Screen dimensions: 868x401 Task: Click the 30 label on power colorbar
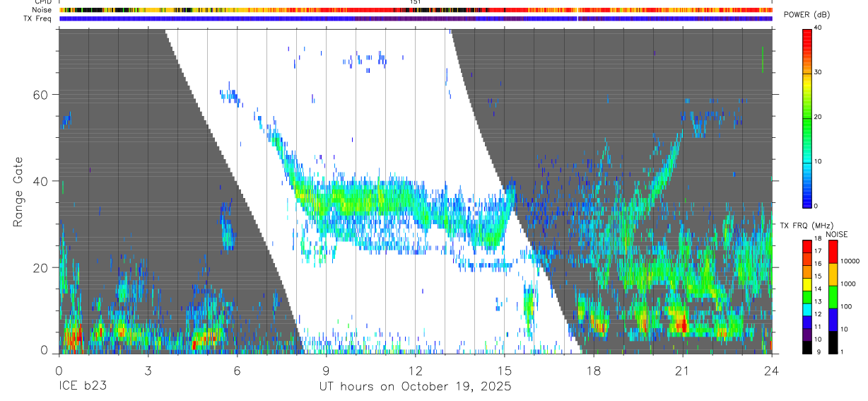[x=818, y=72]
